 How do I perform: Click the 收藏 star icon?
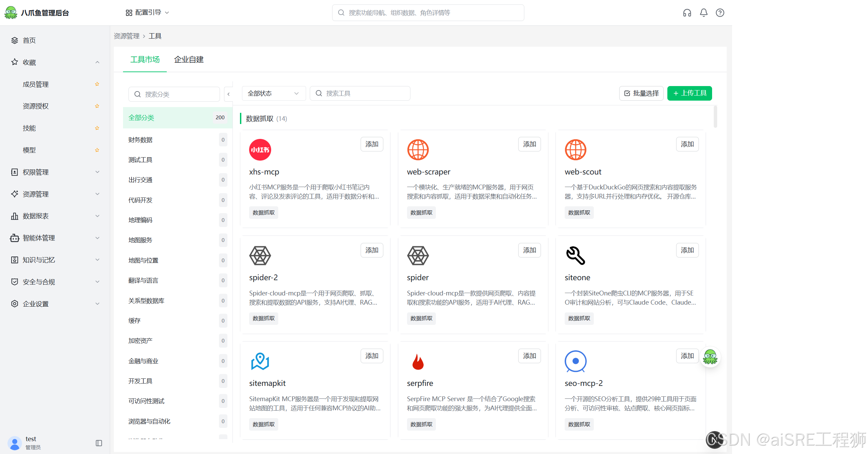15,62
